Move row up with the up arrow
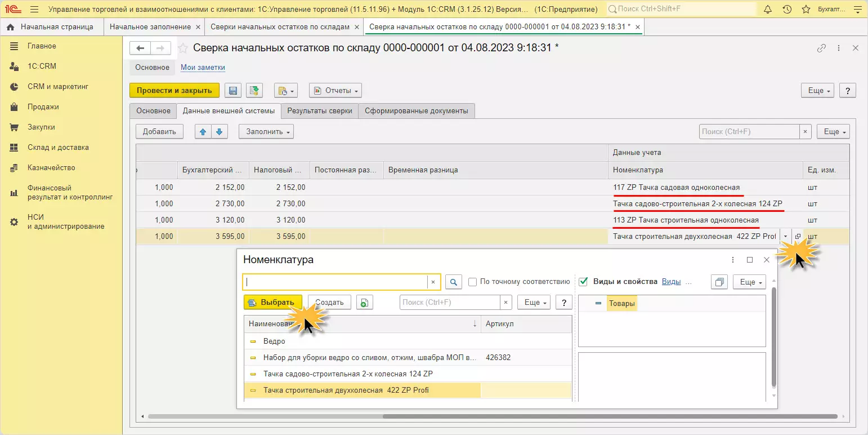This screenshot has width=868, height=435. click(x=203, y=132)
